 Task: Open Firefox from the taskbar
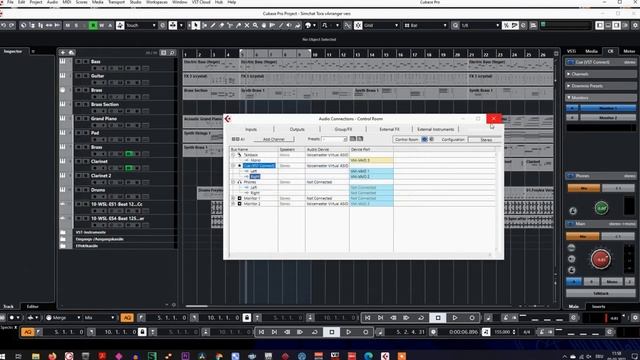click(x=52, y=356)
